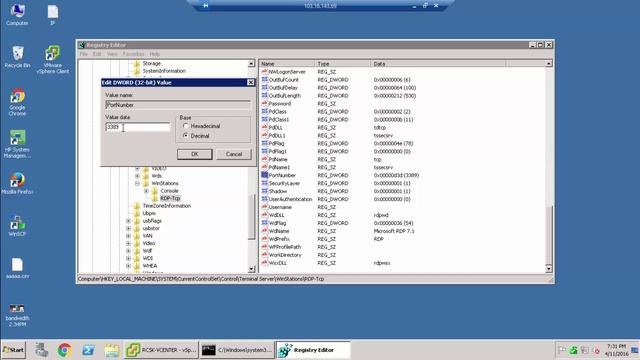The height and width of the screenshot is (360, 640).
Task: Click the Action Center flag tray icon
Action: [x=562, y=350]
